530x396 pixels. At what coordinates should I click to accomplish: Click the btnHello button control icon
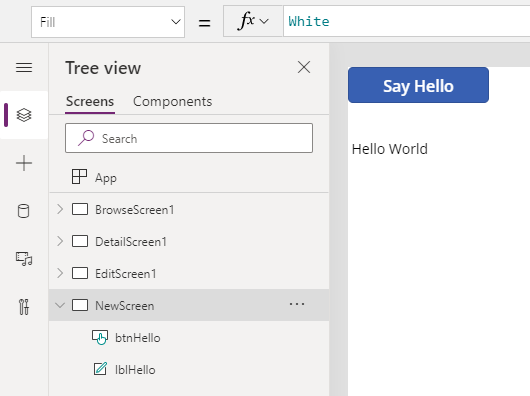tap(100, 337)
